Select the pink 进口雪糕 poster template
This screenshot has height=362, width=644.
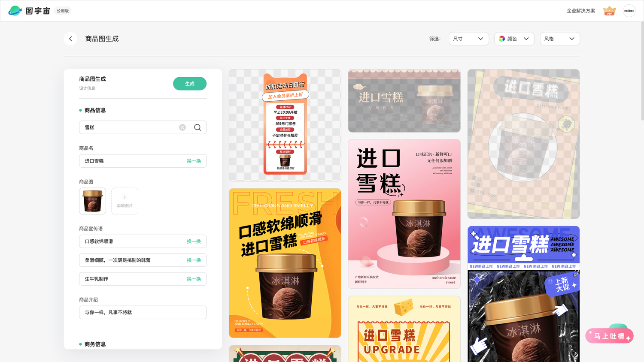[x=404, y=214]
